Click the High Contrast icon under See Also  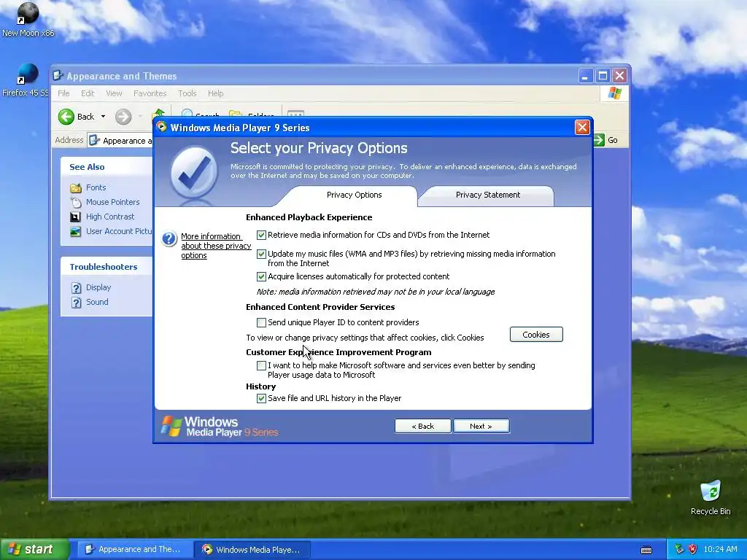(75, 217)
